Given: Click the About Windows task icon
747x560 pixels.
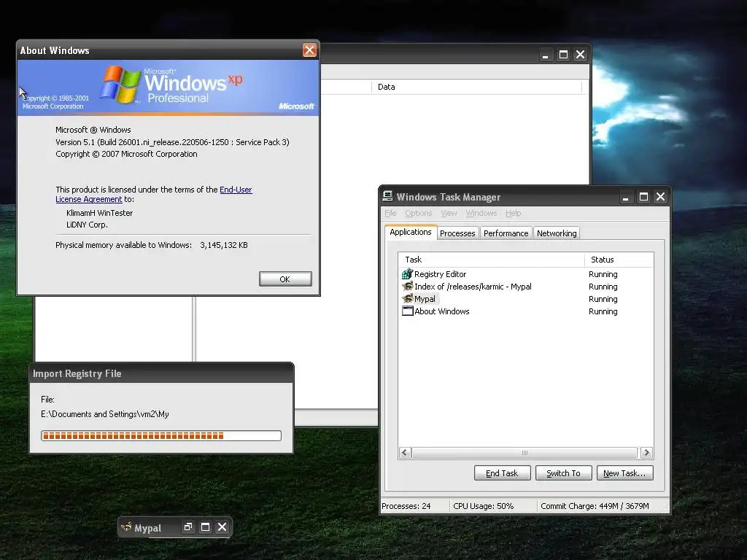Looking at the screenshot, I should point(407,311).
